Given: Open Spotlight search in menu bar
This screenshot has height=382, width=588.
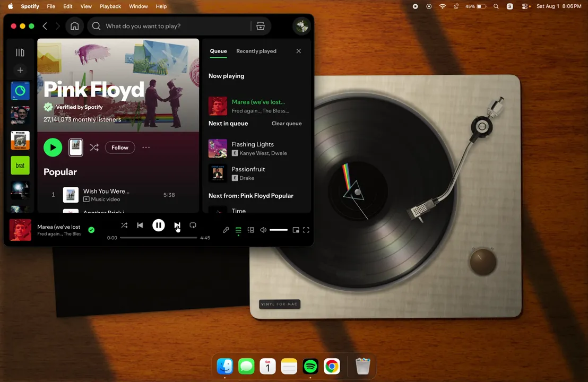Looking at the screenshot, I should (496, 6).
